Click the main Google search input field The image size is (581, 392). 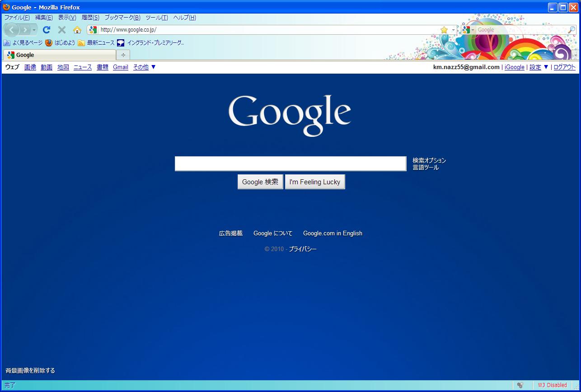coord(290,163)
